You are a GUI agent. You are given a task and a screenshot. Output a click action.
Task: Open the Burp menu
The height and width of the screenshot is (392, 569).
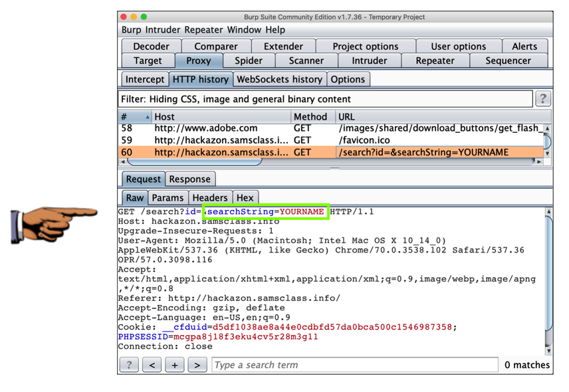pyautogui.click(x=132, y=30)
